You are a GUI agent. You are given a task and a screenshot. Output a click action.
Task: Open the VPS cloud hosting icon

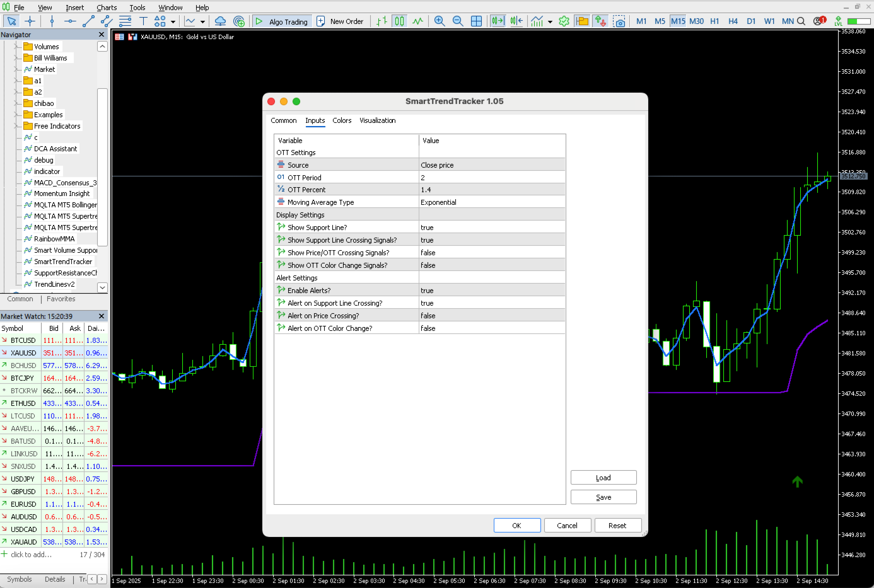tap(220, 21)
